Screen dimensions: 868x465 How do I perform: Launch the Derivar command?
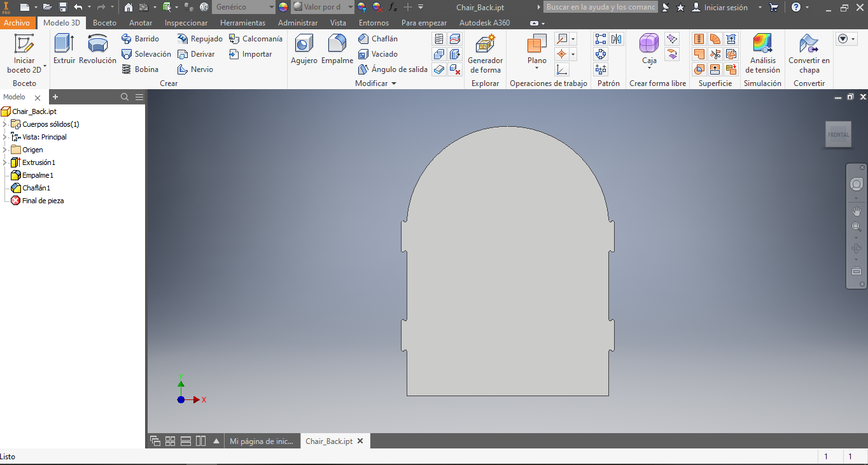[x=196, y=54]
